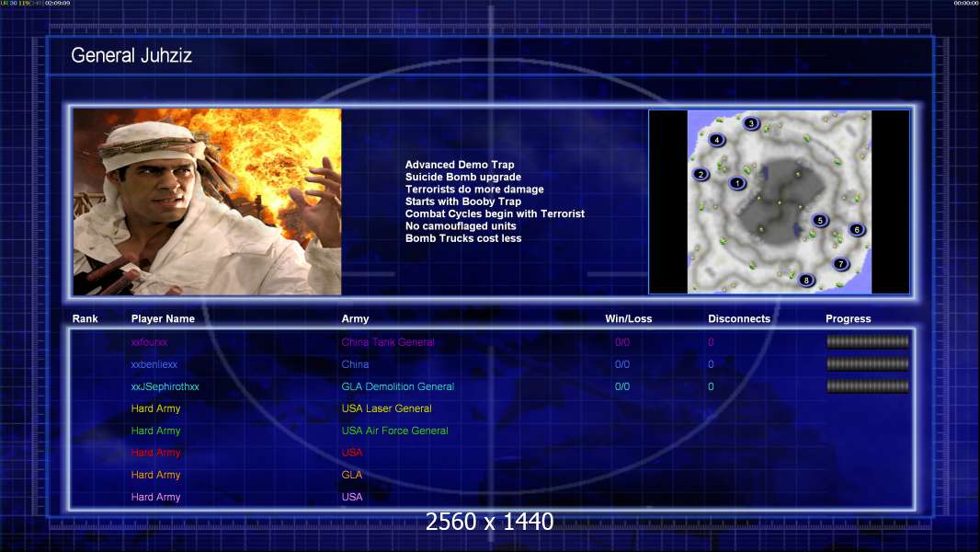Click start position marker 5 on the map
The width and height of the screenshot is (980, 552).
[x=820, y=220]
